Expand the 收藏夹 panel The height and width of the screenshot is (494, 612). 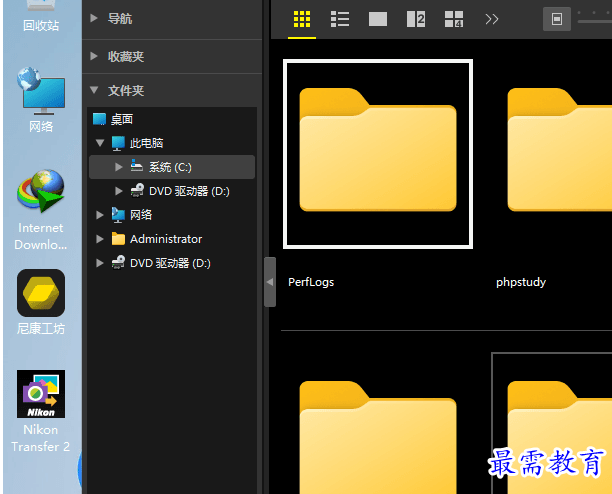point(94,56)
